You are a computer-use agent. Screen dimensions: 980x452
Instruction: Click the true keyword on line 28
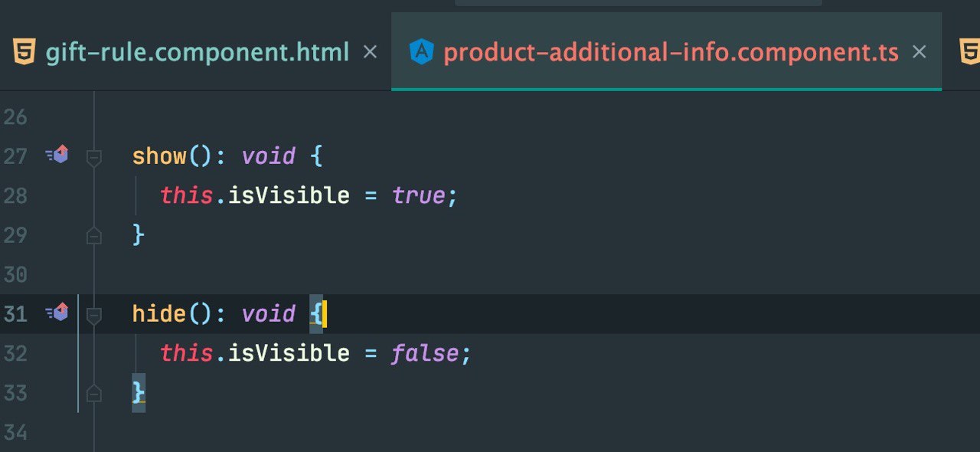coord(419,196)
